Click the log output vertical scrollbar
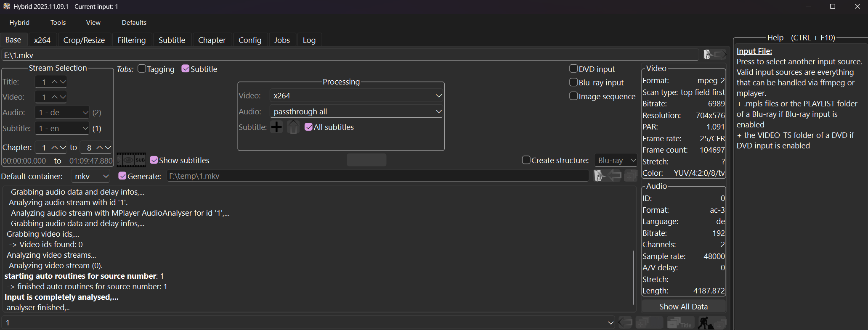This screenshot has height=330, width=868. (x=633, y=277)
